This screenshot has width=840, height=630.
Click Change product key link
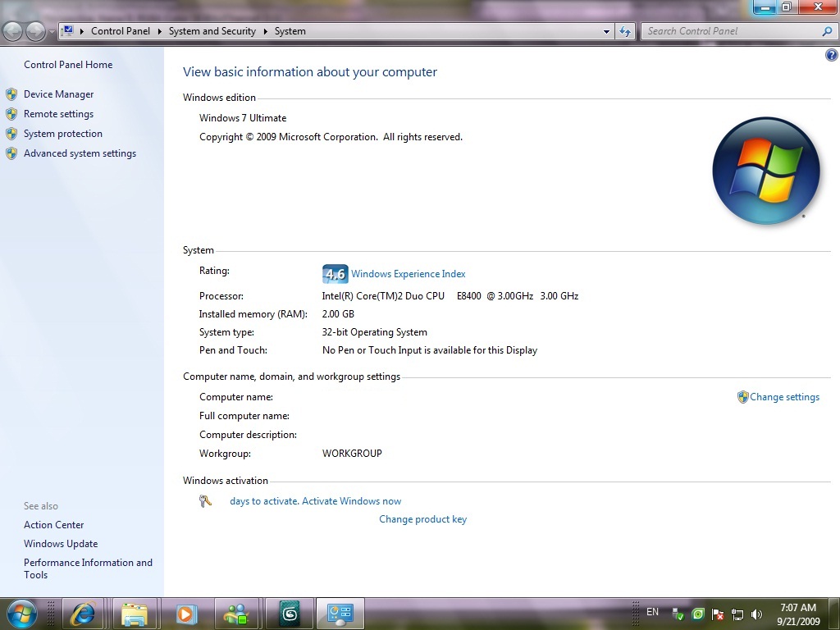[422, 519]
